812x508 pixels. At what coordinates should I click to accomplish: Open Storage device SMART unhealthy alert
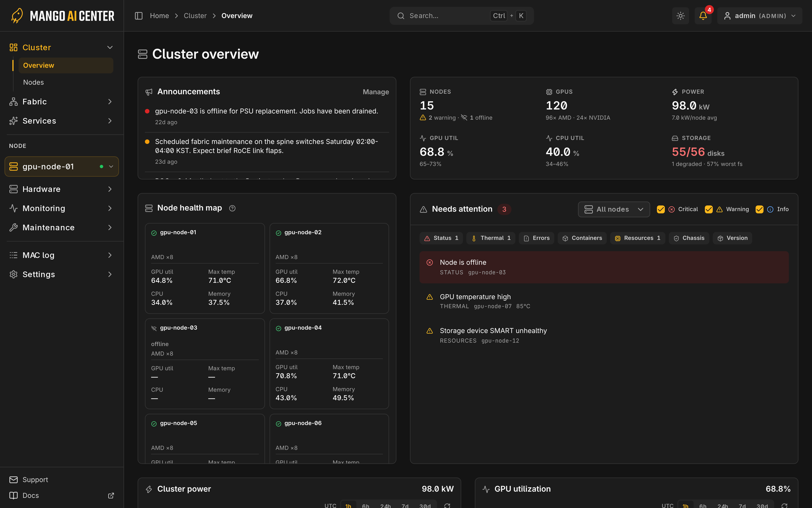(604, 335)
